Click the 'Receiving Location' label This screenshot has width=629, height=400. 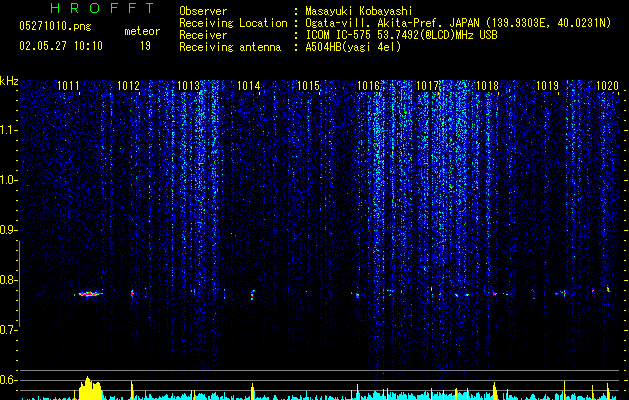tap(233, 23)
